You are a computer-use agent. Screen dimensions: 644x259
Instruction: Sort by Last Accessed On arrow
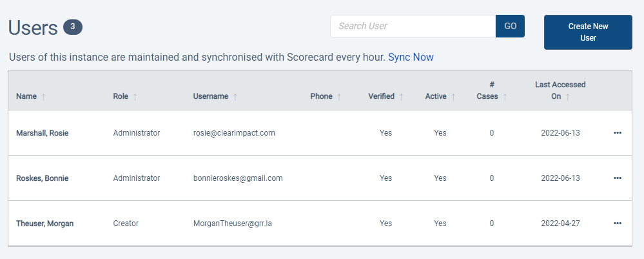click(568, 97)
